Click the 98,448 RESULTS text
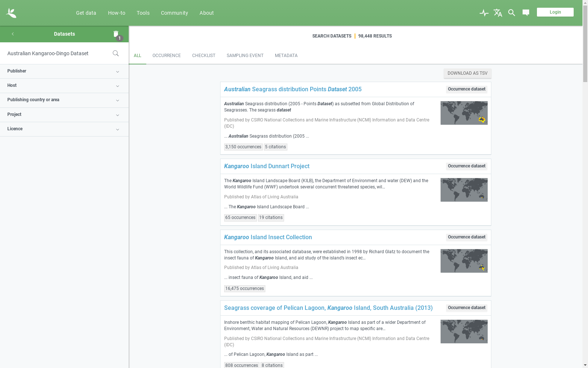The width and height of the screenshot is (588, 368). point(375,36)
